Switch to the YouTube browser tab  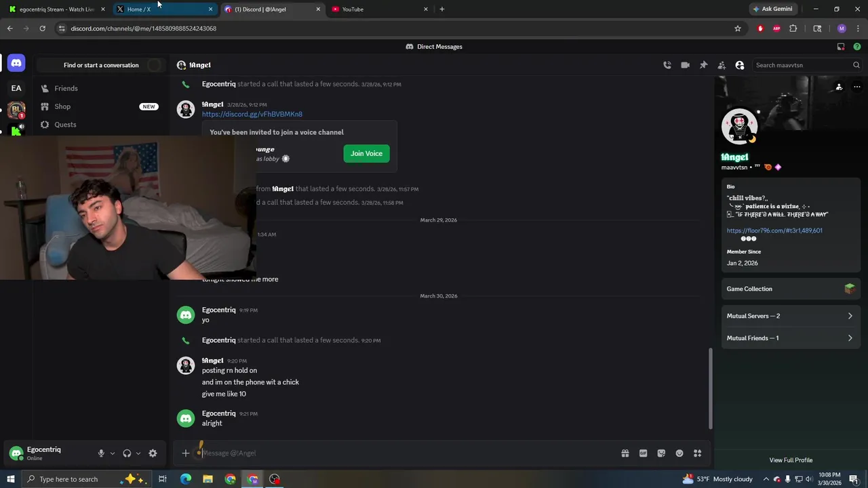[380, 9]
